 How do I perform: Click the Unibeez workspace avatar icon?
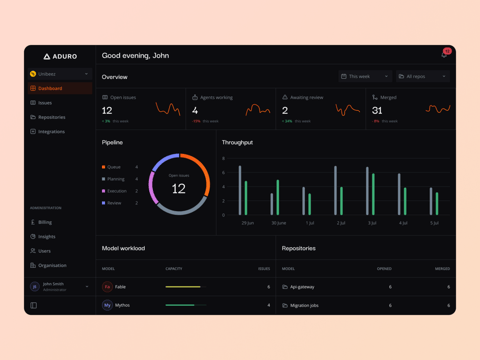pyautogui.click(x=33, y=74)
